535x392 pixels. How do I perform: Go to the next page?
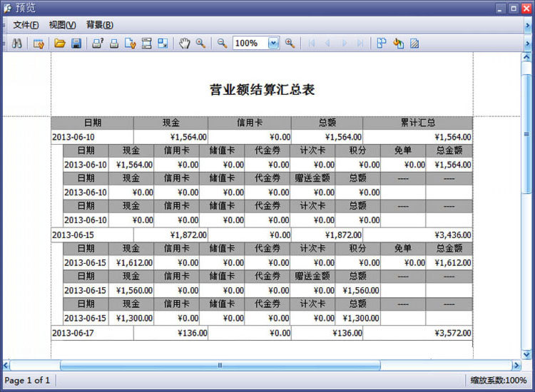345,43
